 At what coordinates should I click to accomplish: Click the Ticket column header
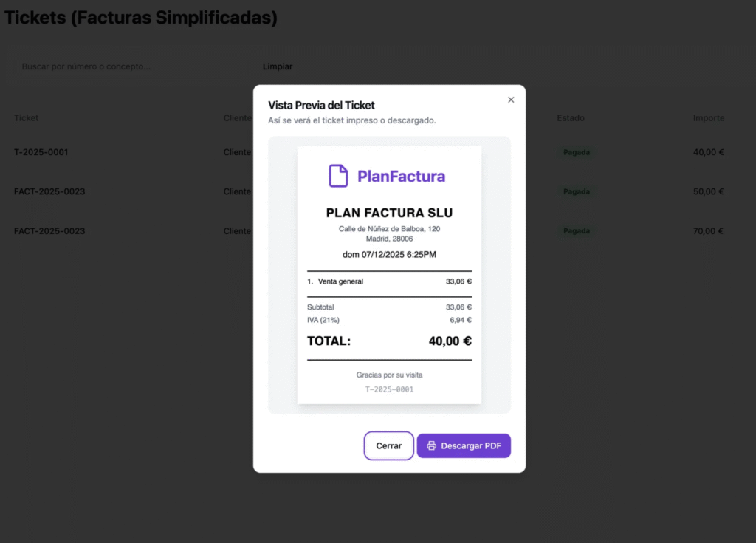coord(26,118)
